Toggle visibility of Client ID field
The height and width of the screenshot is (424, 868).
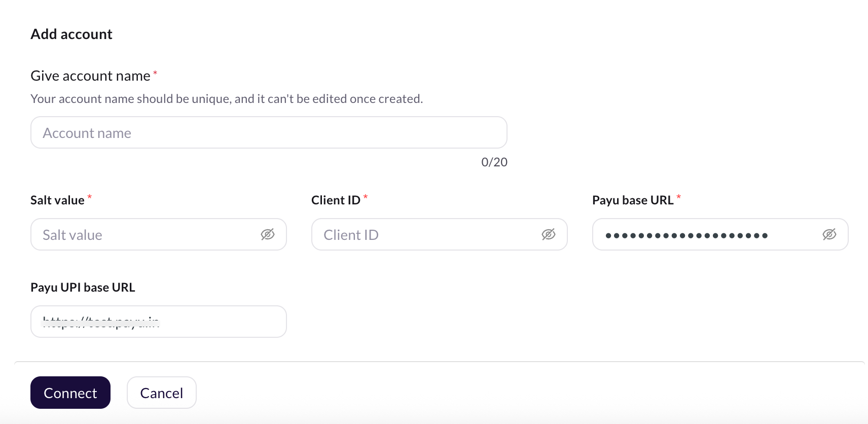click(x=549, y=234)
